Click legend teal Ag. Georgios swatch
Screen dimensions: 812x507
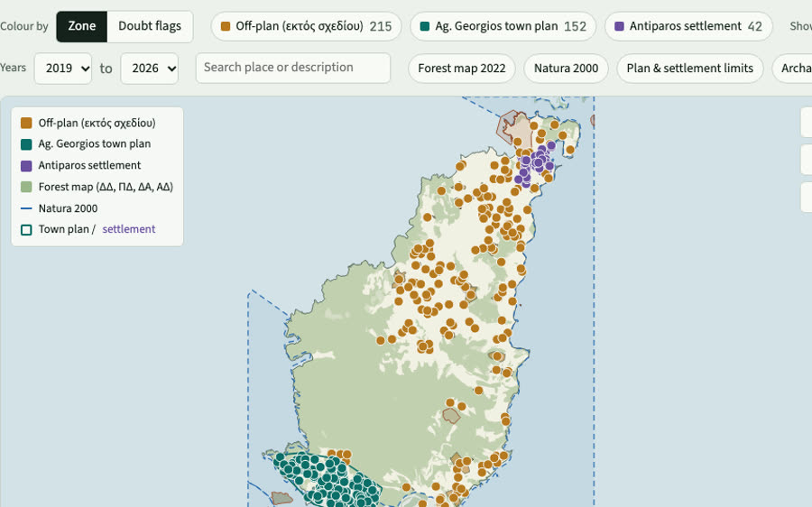tap(26, 144)
